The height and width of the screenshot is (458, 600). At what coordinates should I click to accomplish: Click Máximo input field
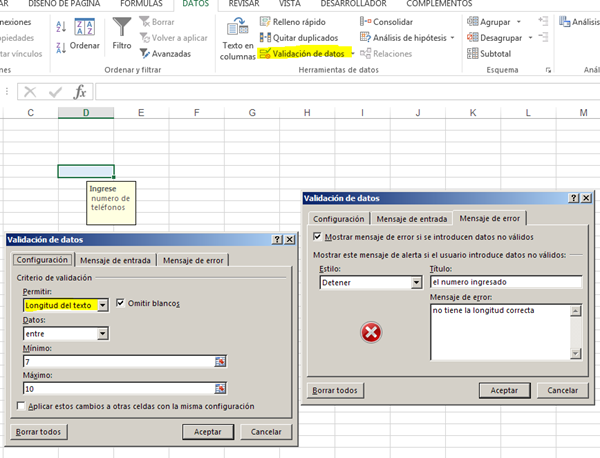[119, 389]
